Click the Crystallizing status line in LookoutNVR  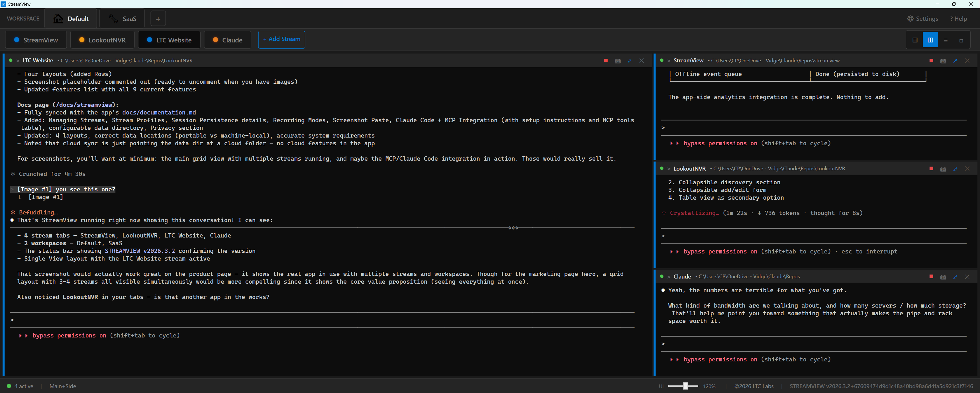coord(762,213)
